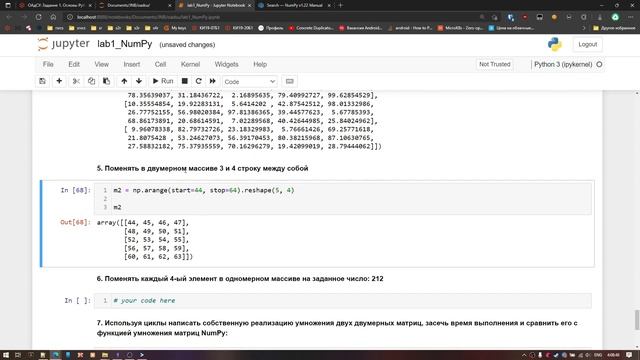Move the selected cell down
This screenshot has height=360, width=640.
tap(139, 81)
